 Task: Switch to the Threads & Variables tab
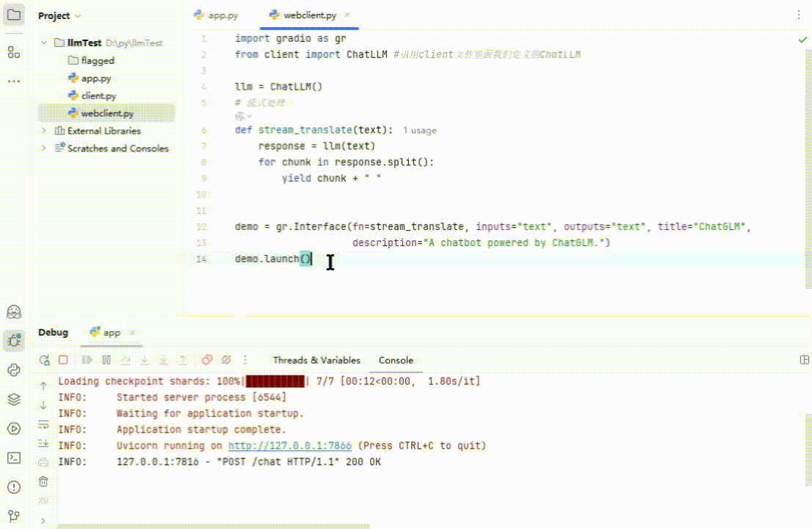(x=316, y=360)
